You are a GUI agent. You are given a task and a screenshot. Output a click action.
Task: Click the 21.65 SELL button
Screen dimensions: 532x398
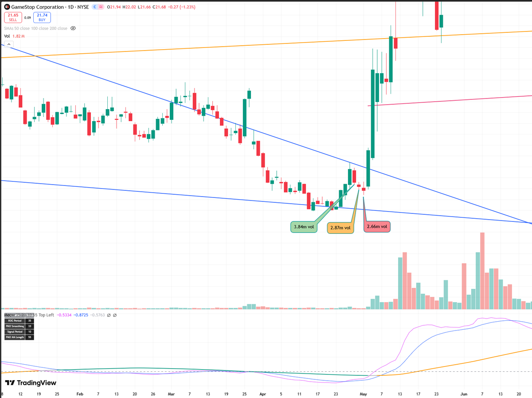pos(12,17)
